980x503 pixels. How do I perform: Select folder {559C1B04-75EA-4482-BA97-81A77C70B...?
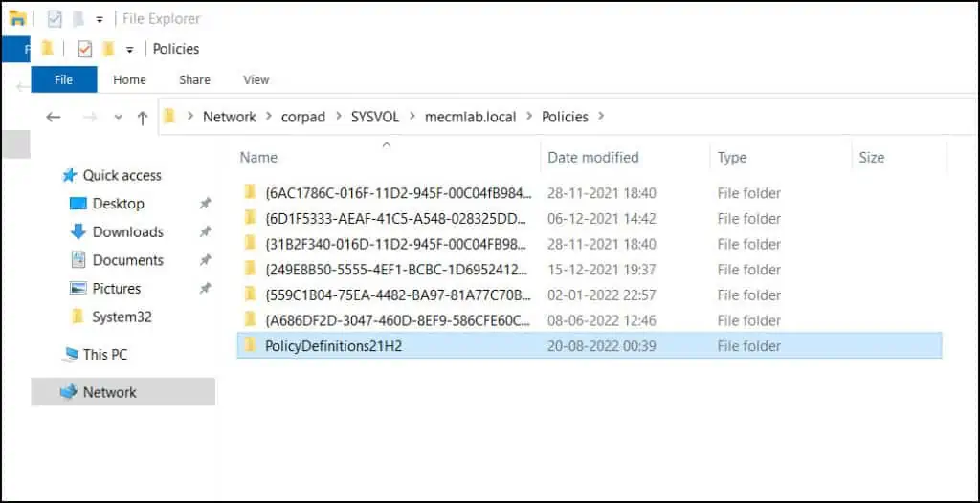click(398, 295)
